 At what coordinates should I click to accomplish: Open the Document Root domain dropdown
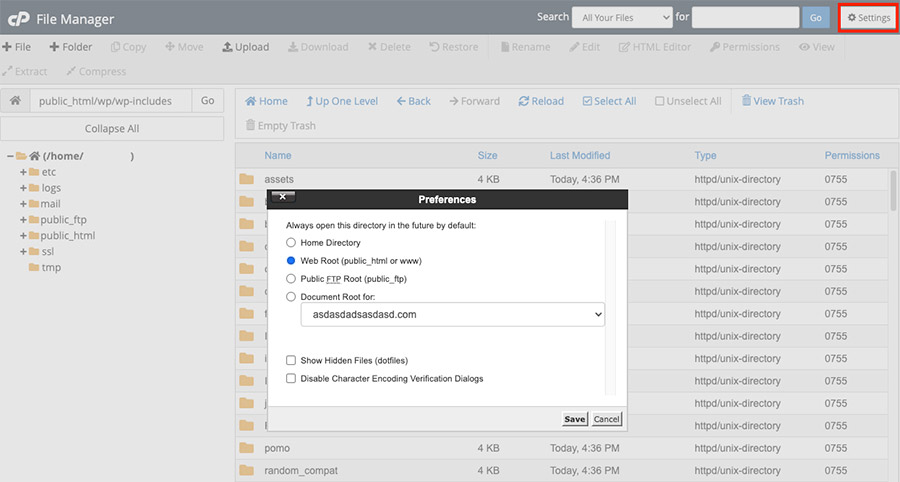tap(452, 314)
